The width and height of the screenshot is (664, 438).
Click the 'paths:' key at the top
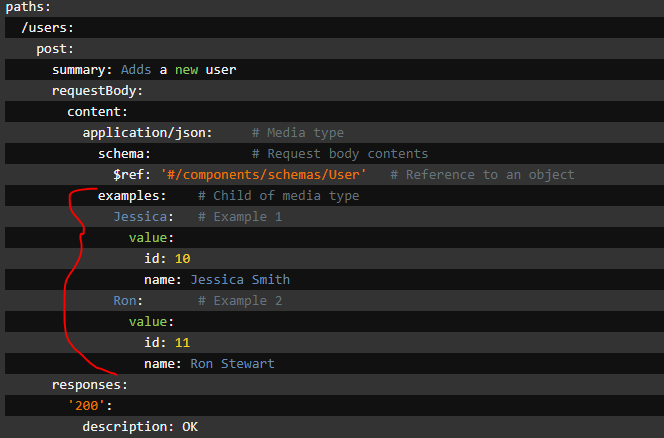coord(28,7)
